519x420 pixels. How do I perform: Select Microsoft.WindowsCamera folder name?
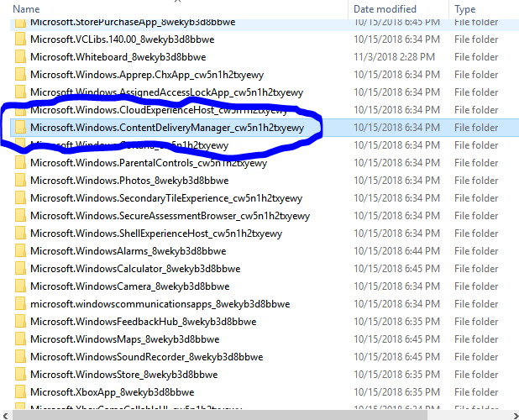pos(129,286)
